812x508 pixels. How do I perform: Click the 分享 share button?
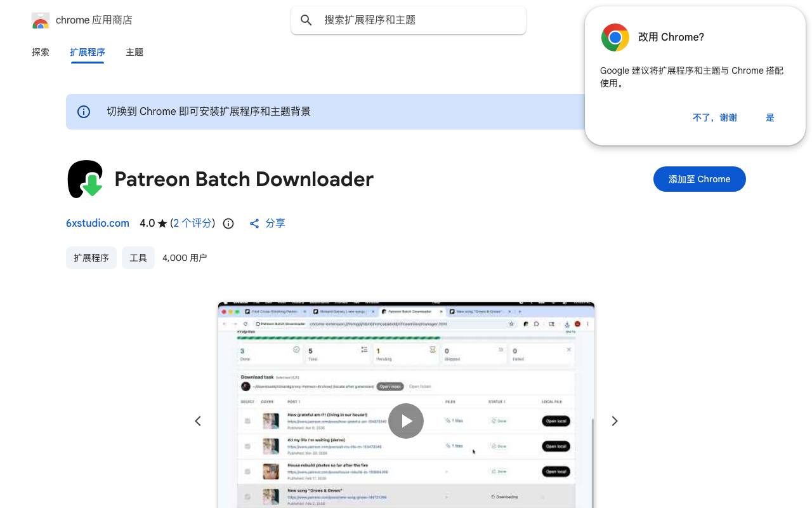[267, 224]
